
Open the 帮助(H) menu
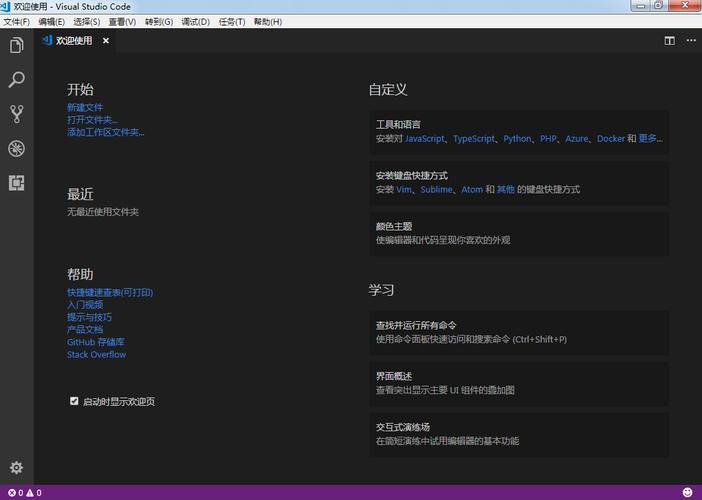[268, 22]
